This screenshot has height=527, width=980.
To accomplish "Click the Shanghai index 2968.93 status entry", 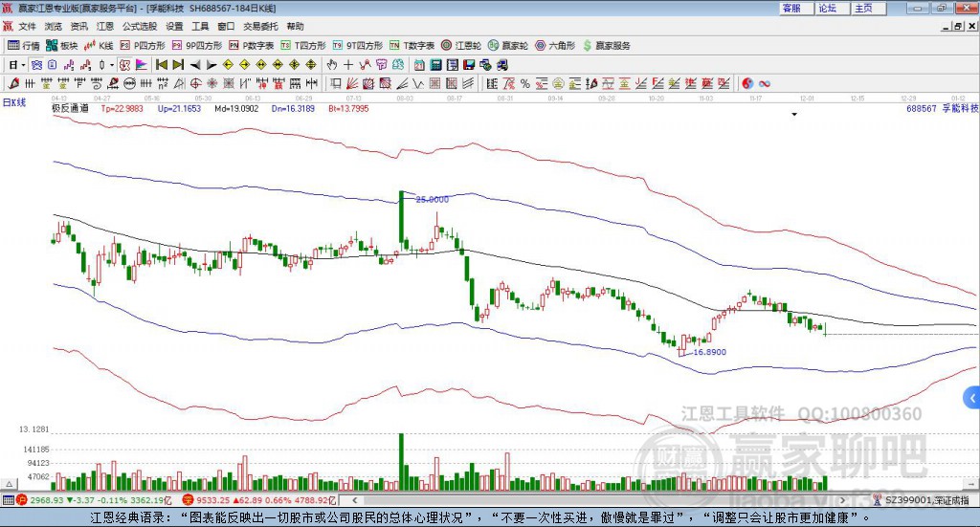I will [95, 500].
